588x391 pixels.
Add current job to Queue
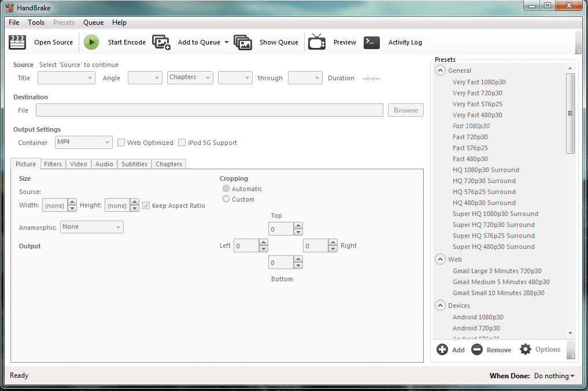point(198,42)
